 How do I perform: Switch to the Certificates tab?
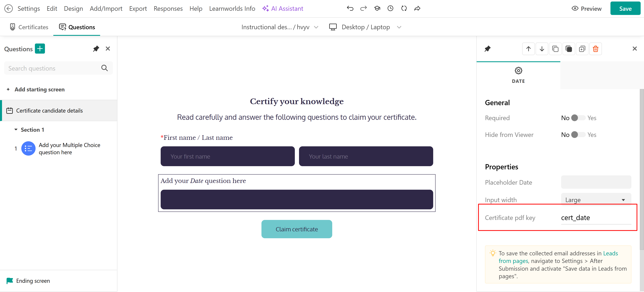[29, 27]
